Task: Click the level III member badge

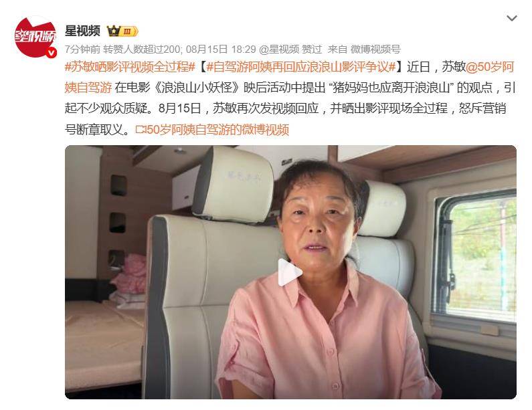Action: (129, 31)
